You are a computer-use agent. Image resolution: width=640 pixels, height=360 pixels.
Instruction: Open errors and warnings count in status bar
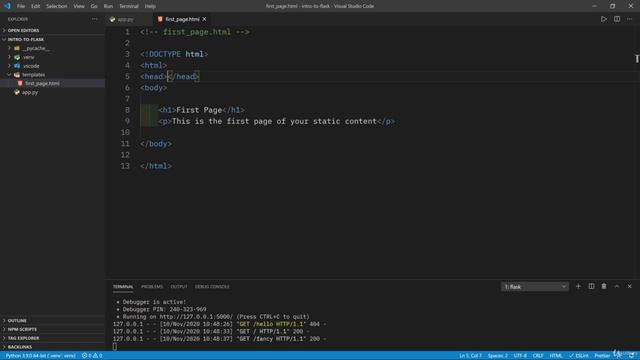(92, 356)
